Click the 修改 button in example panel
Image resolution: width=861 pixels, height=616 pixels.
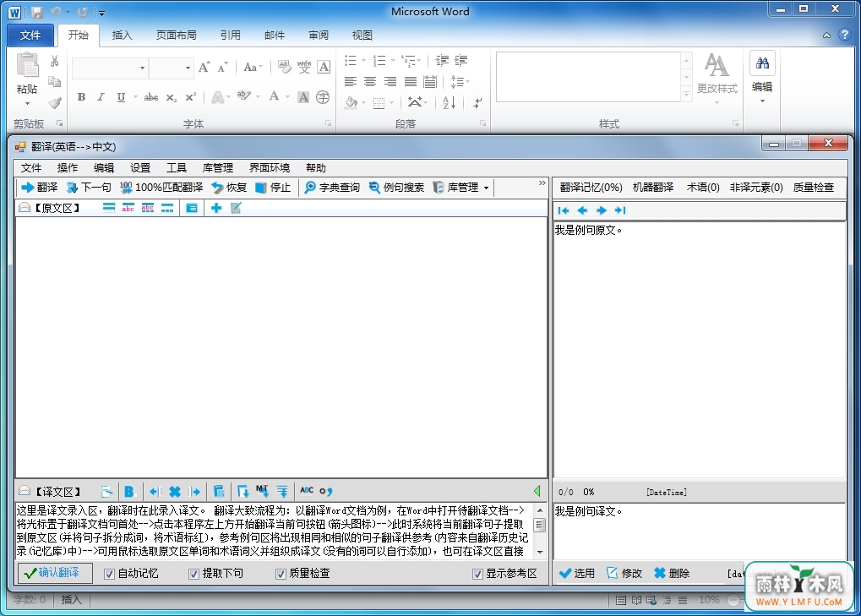tap(624, 573)
